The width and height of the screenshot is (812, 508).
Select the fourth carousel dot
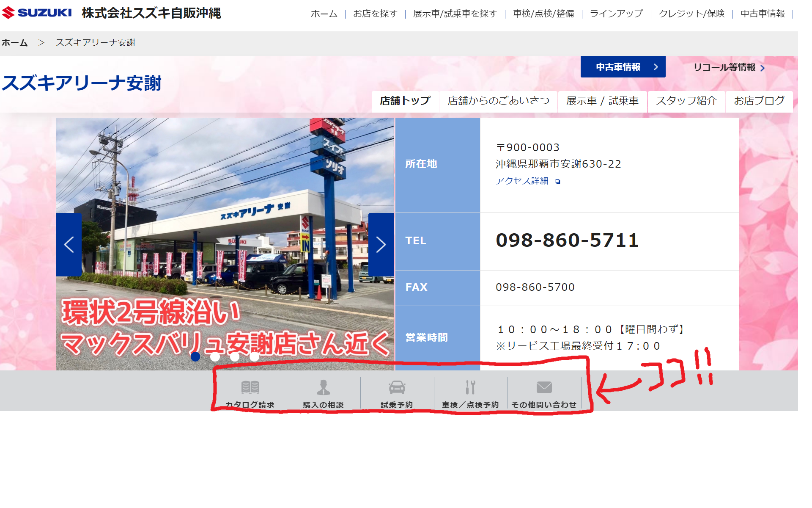pyautogui.click(x=254, y=356)
